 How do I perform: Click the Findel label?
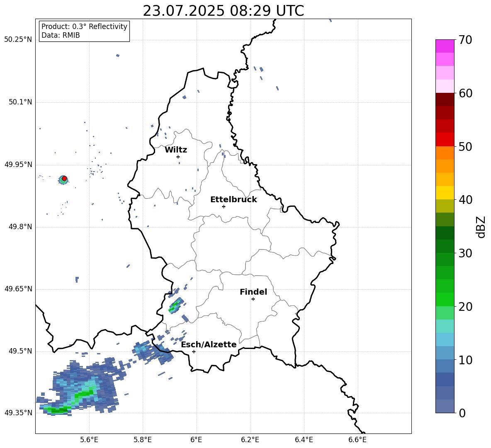click(x=253, y=292)
